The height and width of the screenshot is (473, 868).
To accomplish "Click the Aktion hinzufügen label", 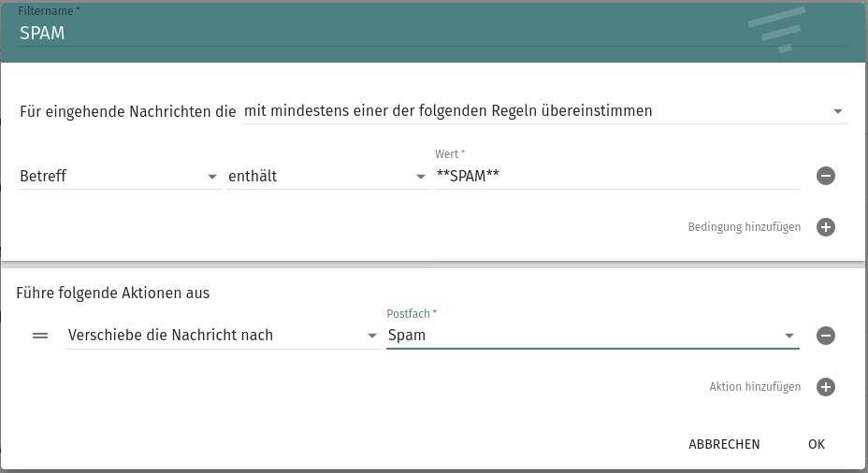I will [x=754, y=387].
